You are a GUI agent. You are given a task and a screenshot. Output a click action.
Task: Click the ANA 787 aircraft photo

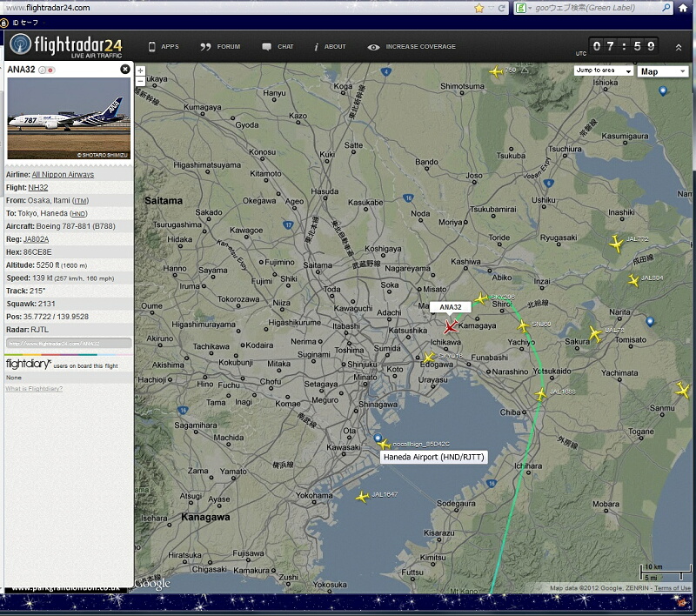pos(70,118)
